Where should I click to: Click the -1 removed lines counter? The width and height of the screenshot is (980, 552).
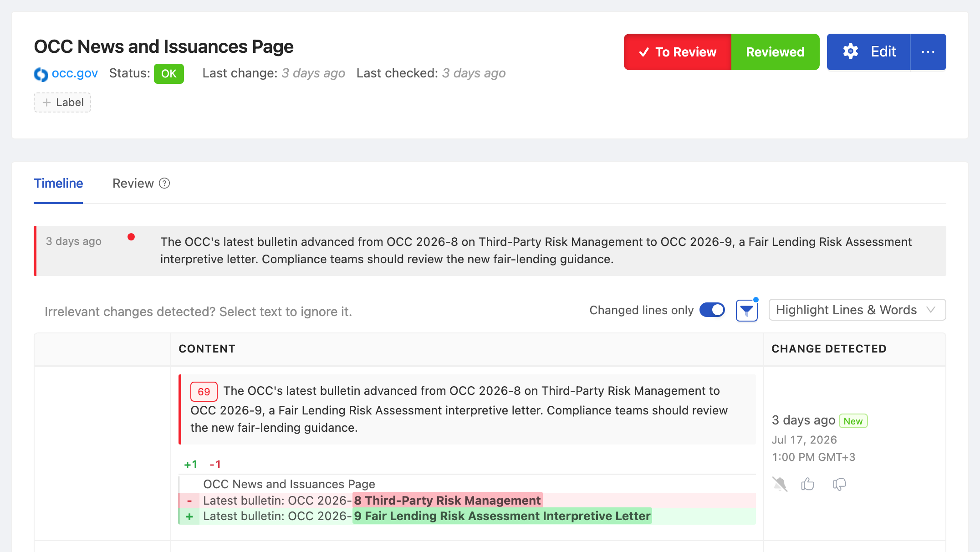tap(215, 465)
